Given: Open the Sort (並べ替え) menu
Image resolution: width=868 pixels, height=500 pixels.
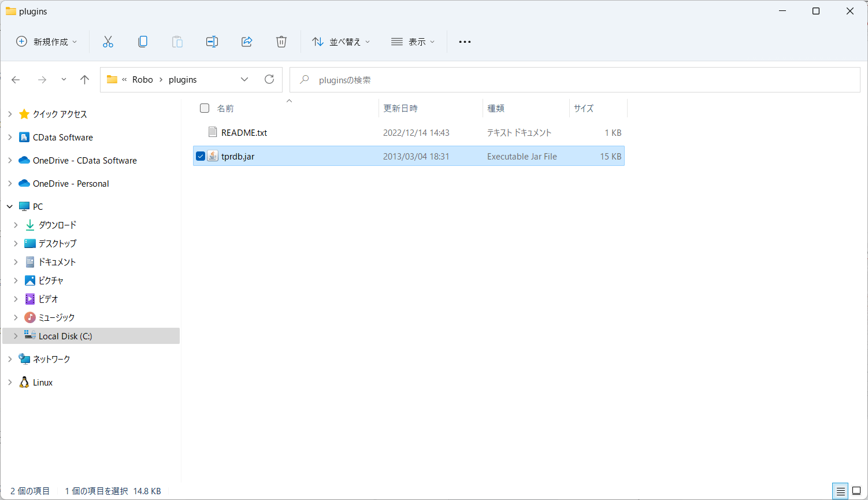Looking at the screenshot, I should 341,42.
